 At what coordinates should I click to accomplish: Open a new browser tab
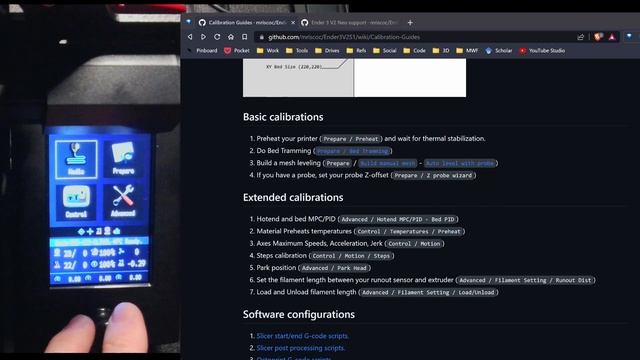point(410,22)
